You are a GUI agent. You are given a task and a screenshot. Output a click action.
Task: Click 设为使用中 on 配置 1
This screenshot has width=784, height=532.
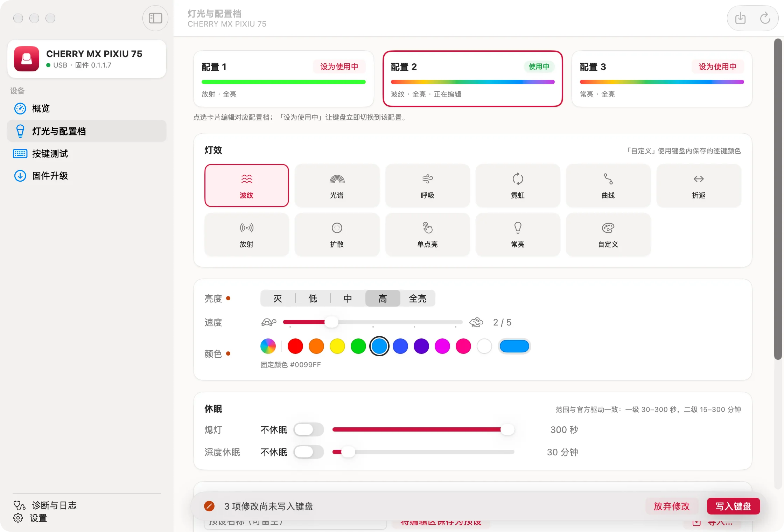pyautogui.click(x=339, y=66)
